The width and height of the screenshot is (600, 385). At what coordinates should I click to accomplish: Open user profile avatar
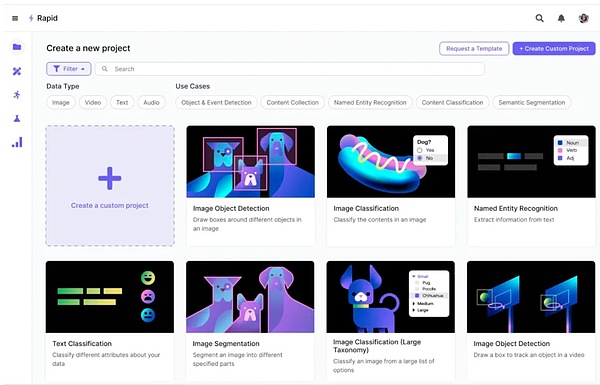[583, 18]
